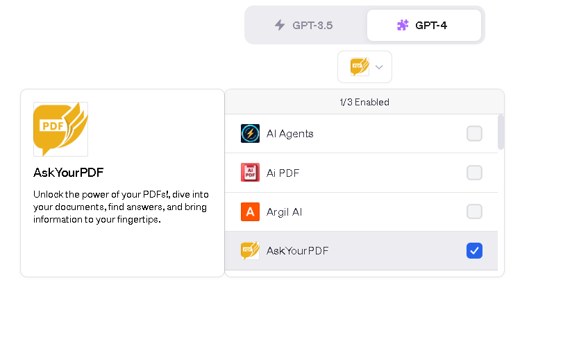Click the purple puzzle piece icon beside GPT-4
Viewport: 588px width, 364px height.
403,25
